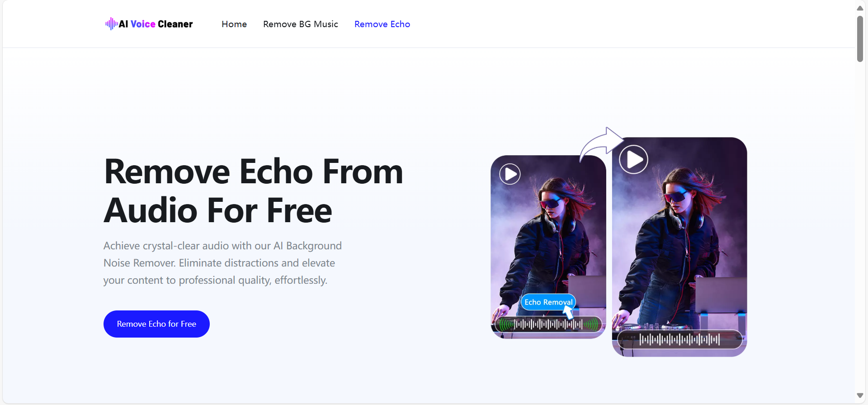868x405 pixels.
Task: Go to the Remove BG Music page
Action: coord(301,24)
